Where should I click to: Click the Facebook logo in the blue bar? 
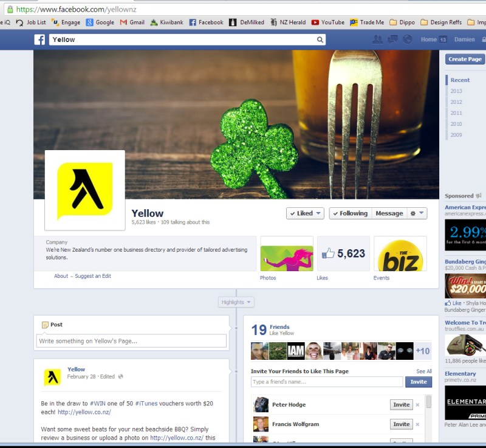click(39, 40)
